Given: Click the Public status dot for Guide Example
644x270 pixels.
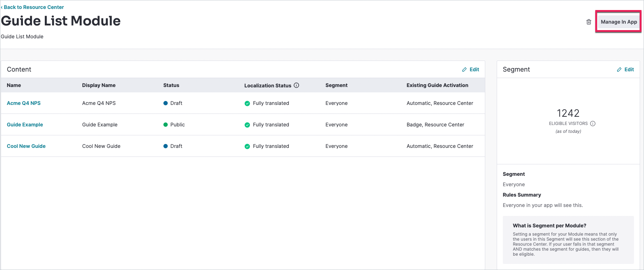Looking at the screenshot, I should (x=166, y=125).
